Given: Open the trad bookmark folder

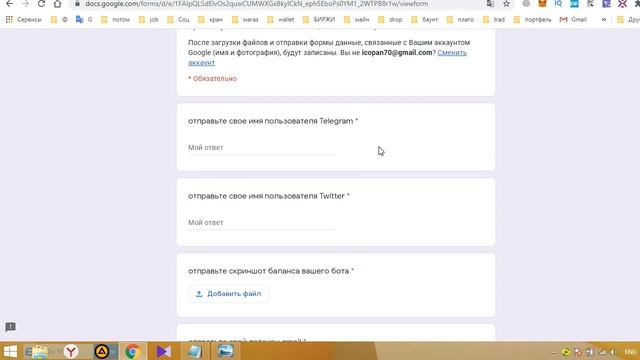Looking at the screenshot, I should (x=494, y=19).
